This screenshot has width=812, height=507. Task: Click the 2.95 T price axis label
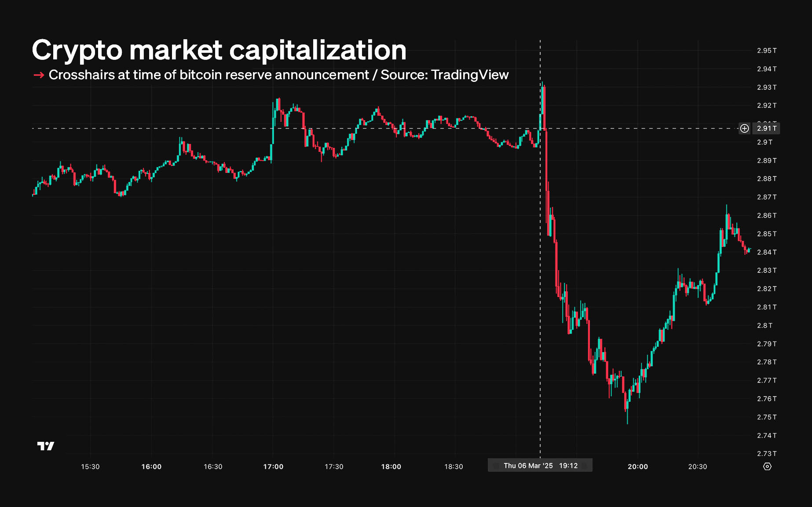767,51
